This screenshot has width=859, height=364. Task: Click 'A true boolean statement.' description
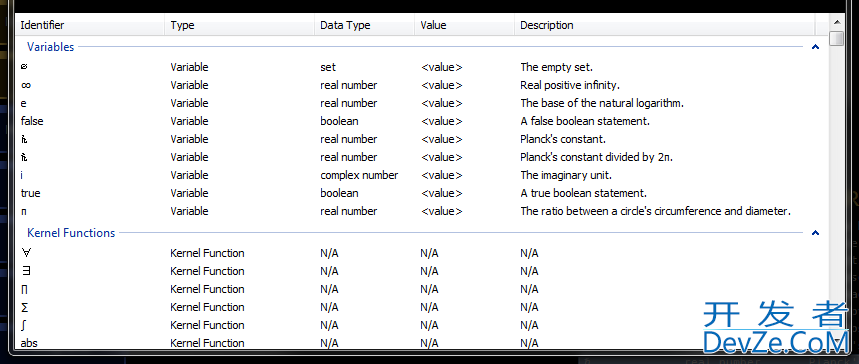(583, 194)
